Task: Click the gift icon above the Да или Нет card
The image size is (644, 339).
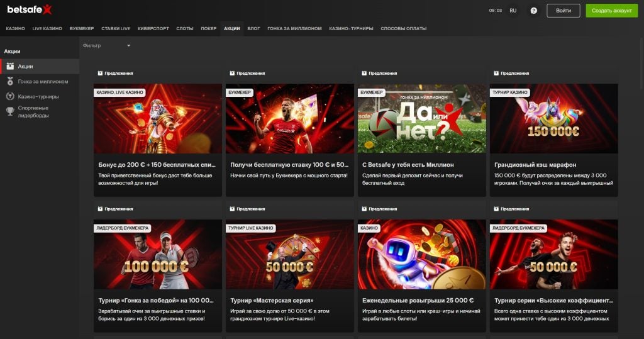Action: click(x=364, y=73)
